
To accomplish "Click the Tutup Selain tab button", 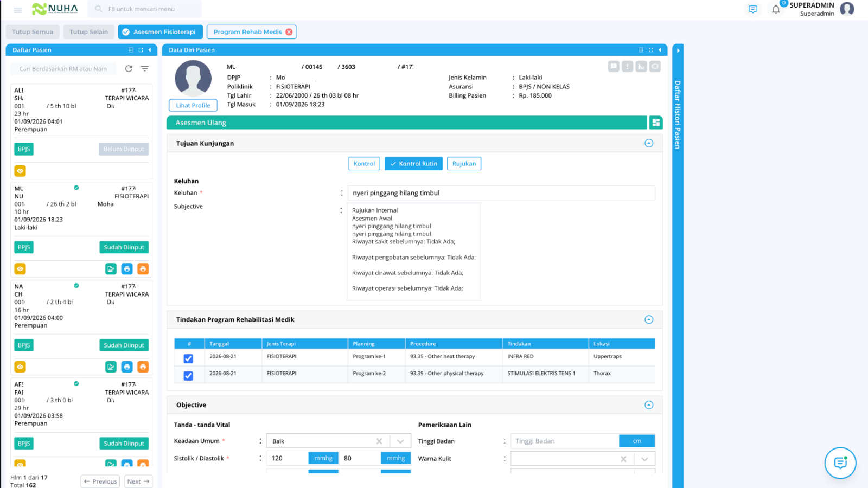I will pyautogui.click(x=89, y=32).
